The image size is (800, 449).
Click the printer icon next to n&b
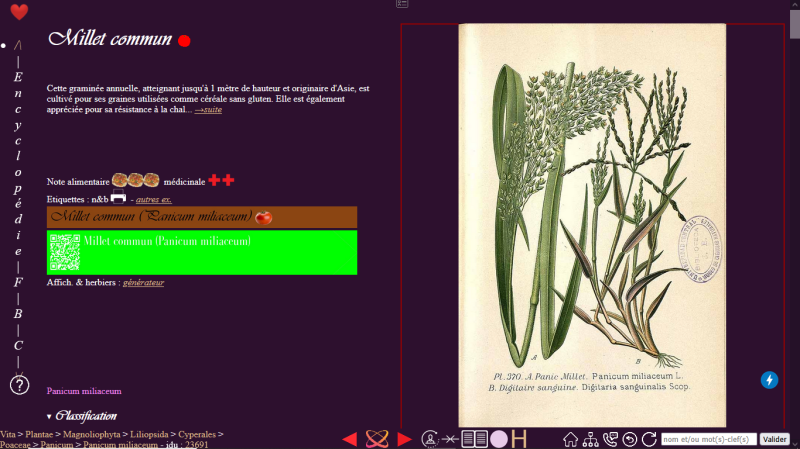[118, 196]
